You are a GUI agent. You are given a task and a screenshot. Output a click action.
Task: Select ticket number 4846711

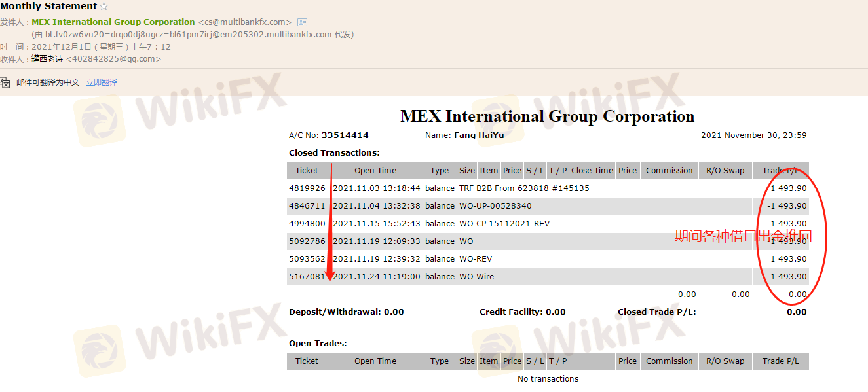point(307,206)
